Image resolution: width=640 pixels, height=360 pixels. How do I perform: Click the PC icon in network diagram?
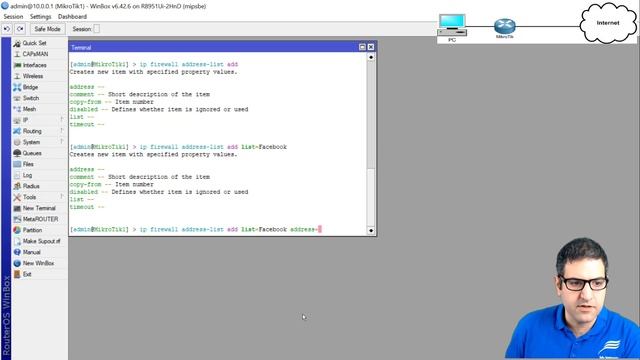[452, 25]
